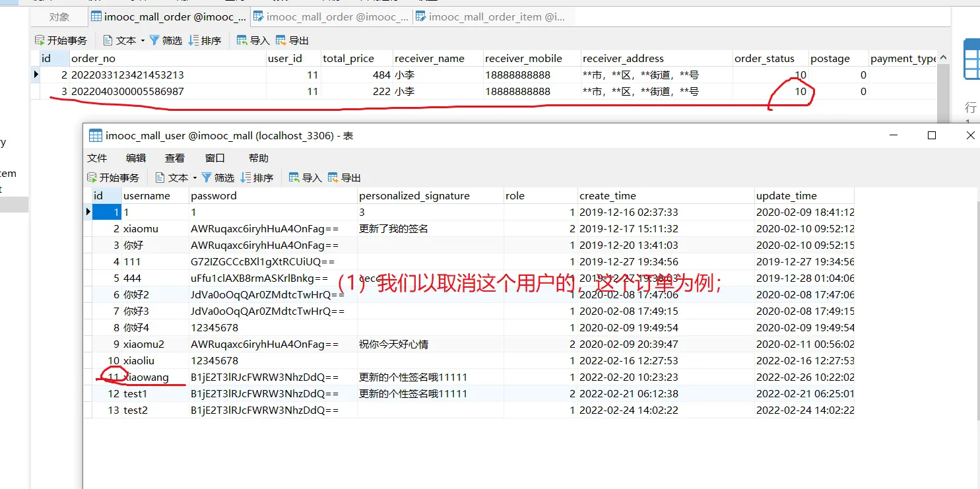Click the postage column header
This screenshot has height=489, width=980.
839,59
